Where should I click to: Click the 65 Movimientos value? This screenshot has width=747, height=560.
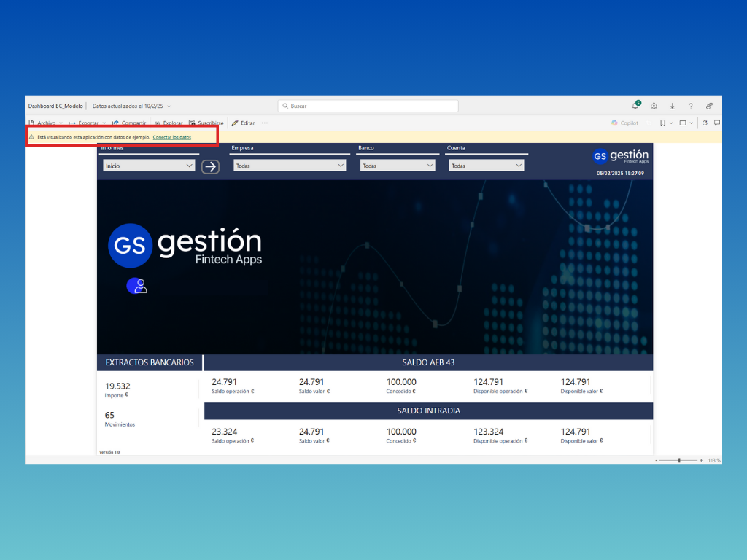(109, 415)
